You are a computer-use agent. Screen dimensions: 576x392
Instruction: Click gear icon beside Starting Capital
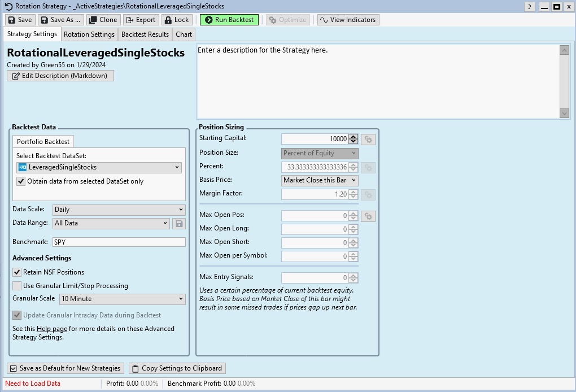tap(368, 139)
